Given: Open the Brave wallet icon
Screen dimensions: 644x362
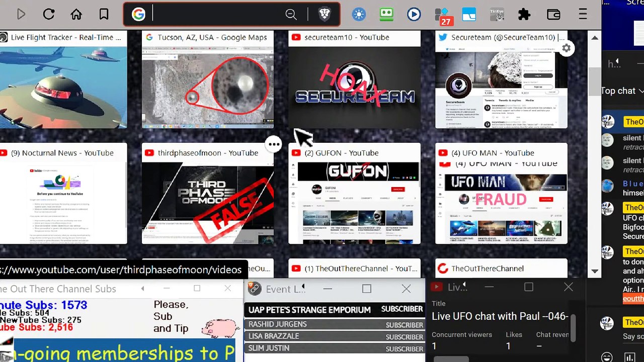Looking at the screenshot, I should (553, 15).
